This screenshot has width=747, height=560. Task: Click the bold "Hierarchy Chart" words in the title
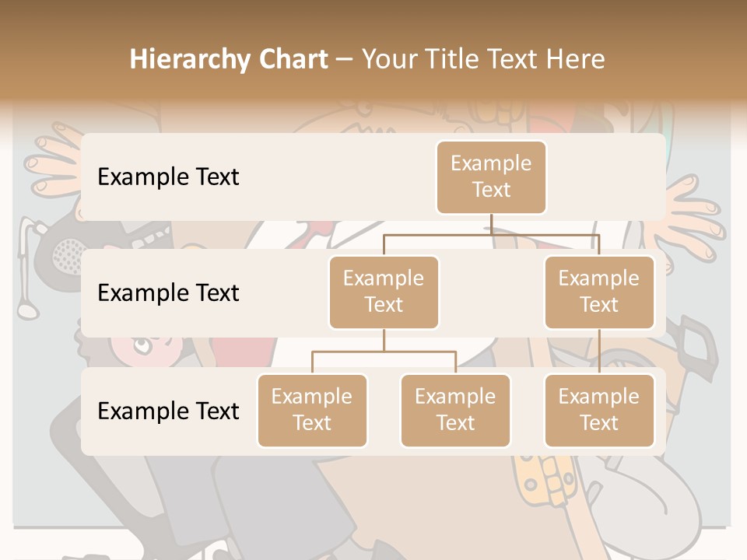(229, 59)
